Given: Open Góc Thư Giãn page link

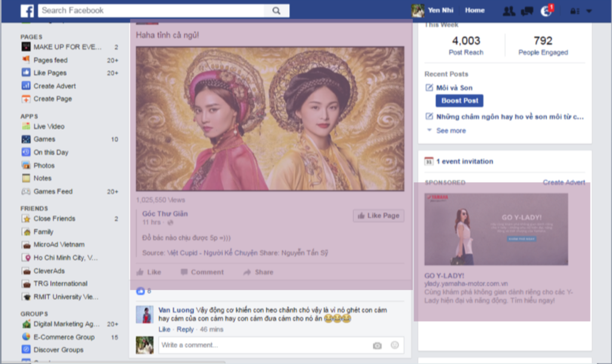Looking at the screenshot, I should click(x=165, y=214).
